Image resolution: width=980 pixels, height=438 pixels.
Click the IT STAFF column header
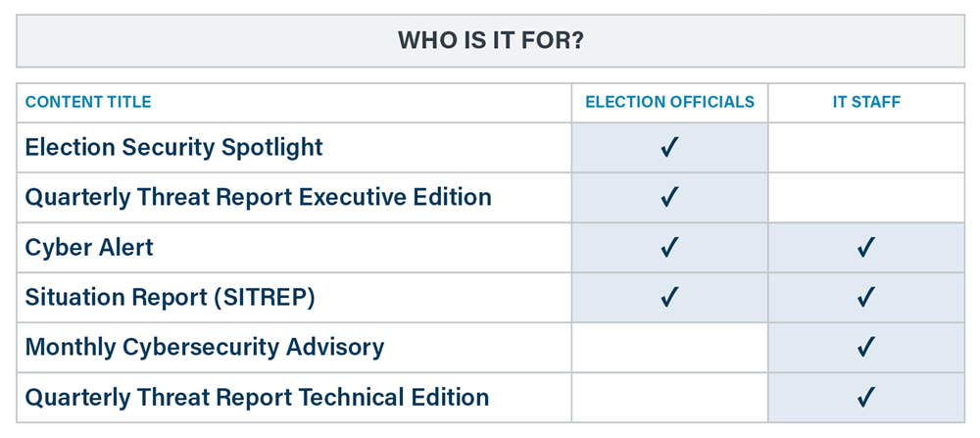(866, 103)
